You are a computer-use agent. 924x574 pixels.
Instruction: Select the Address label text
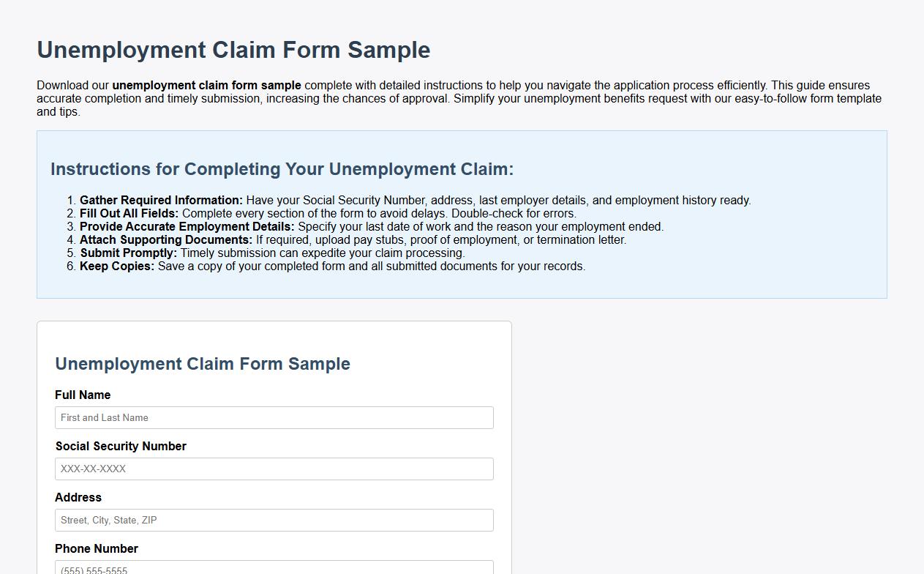(x=78, y=497)
